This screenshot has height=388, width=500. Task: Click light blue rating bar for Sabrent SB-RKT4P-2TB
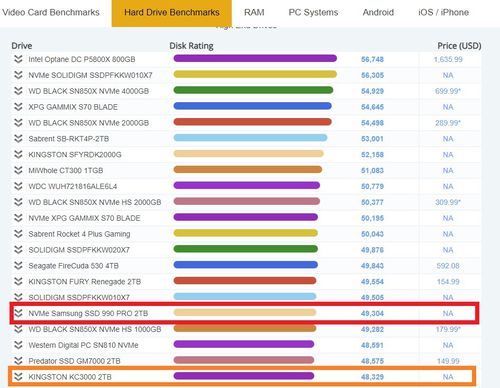coord(250,138)
